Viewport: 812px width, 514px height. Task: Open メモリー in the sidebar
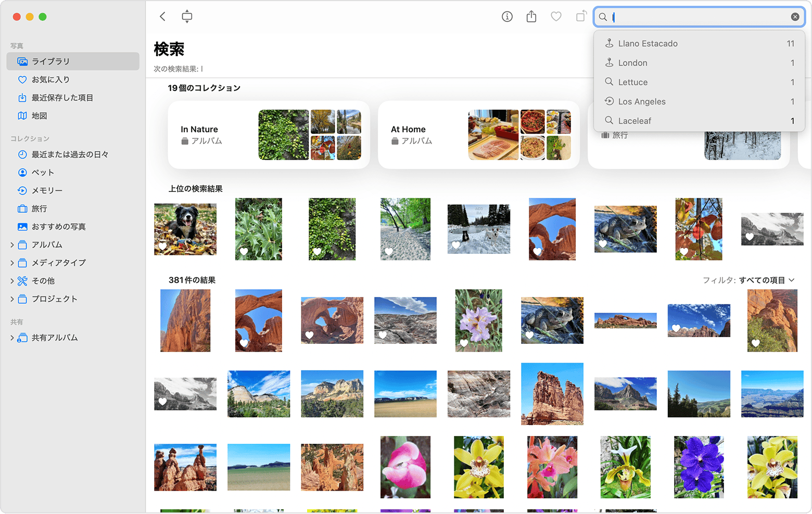tap(47, 190)
